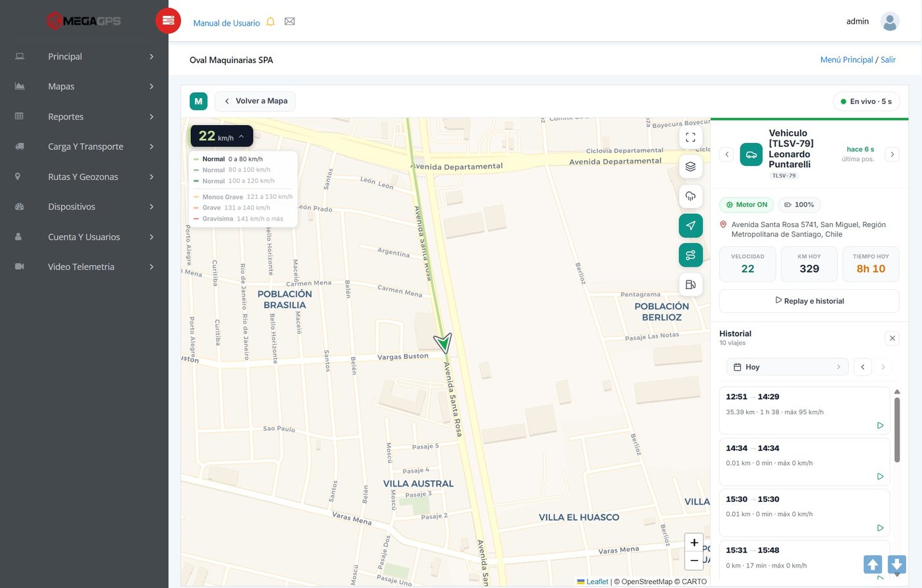Show fuel stations on map
The width and height of the screenshot is (922, 588).
[x=690, y=284]
